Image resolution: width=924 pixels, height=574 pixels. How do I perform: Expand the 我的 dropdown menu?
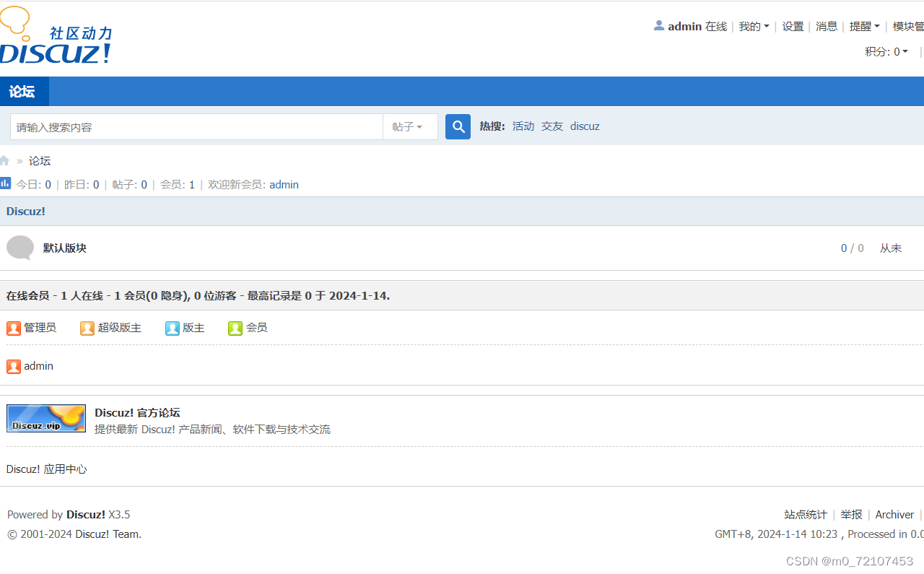click(x=754, y=27)
